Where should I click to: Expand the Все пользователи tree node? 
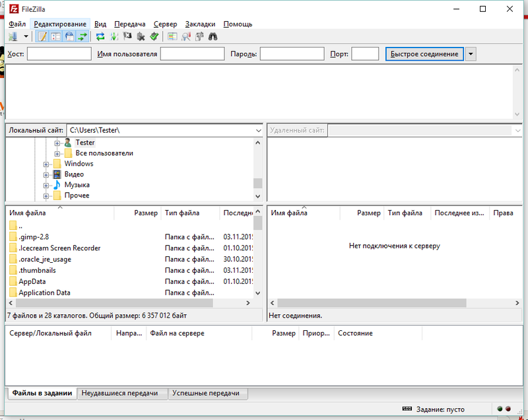coord(57,154)
